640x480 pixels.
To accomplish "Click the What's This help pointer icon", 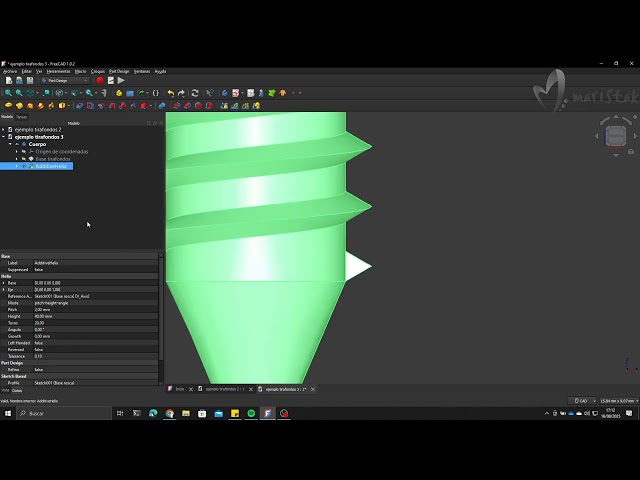I will coord(210,93).
